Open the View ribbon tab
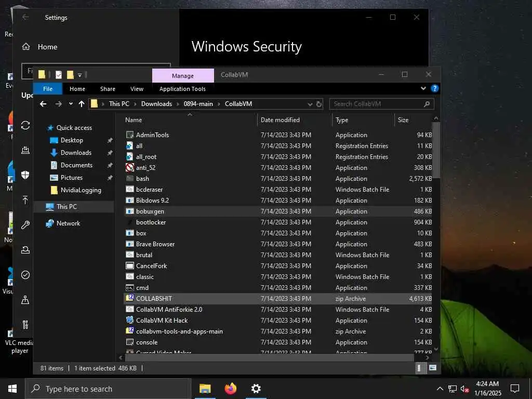 tap(137, 88)
